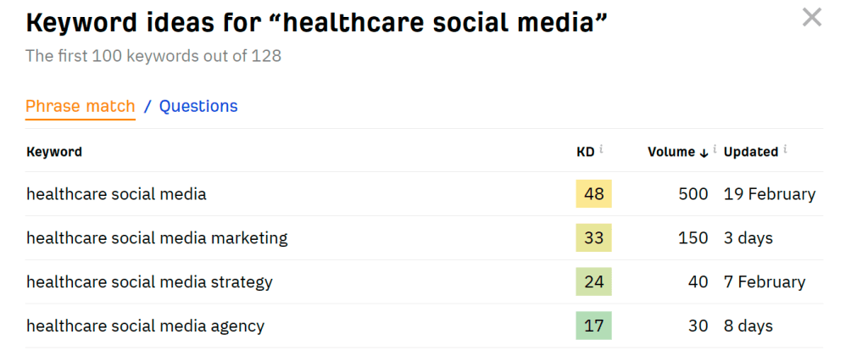Click the KD 33 badge
Viewport: 868px width, 351px height.
(593, 238)
